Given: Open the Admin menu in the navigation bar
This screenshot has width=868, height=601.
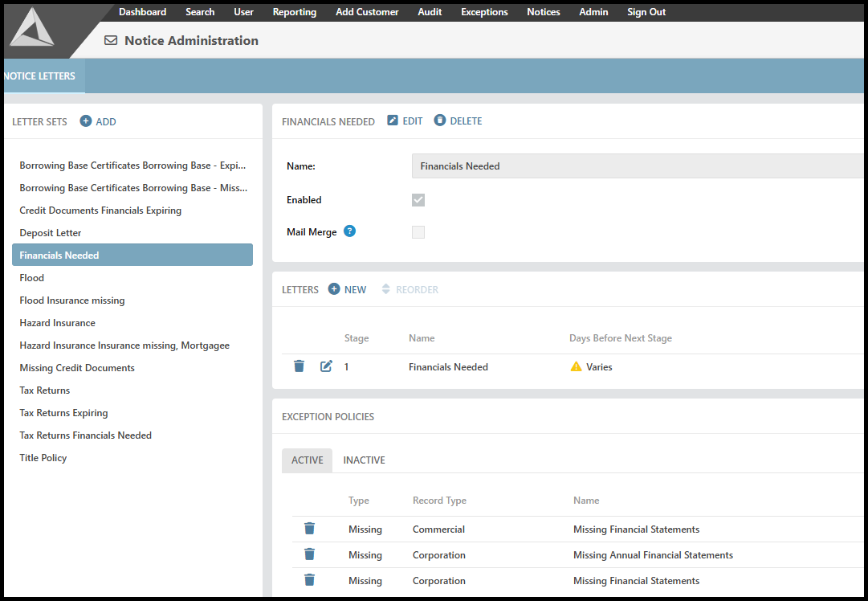Looking at the screenshot, I should coord(593,12).
